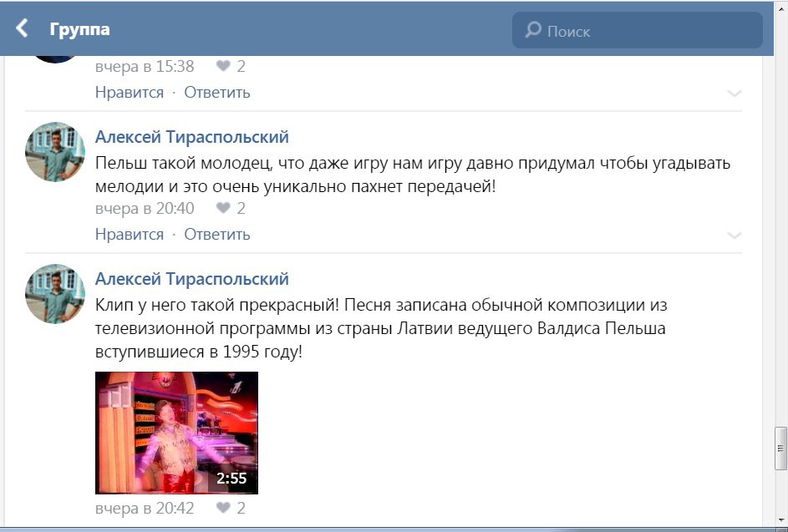Click Ответить under the 15:38 comment
The height and width of the screenshot is (532, 788).
pyautogui.click(x=217, y=92)
